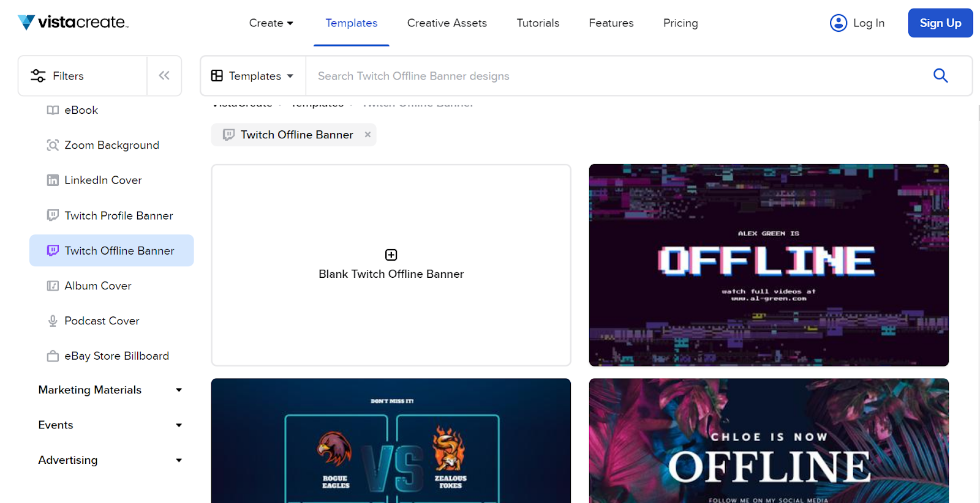Click the LinkedIn Cover icon
980x503 pixels.
coord(53,180)
